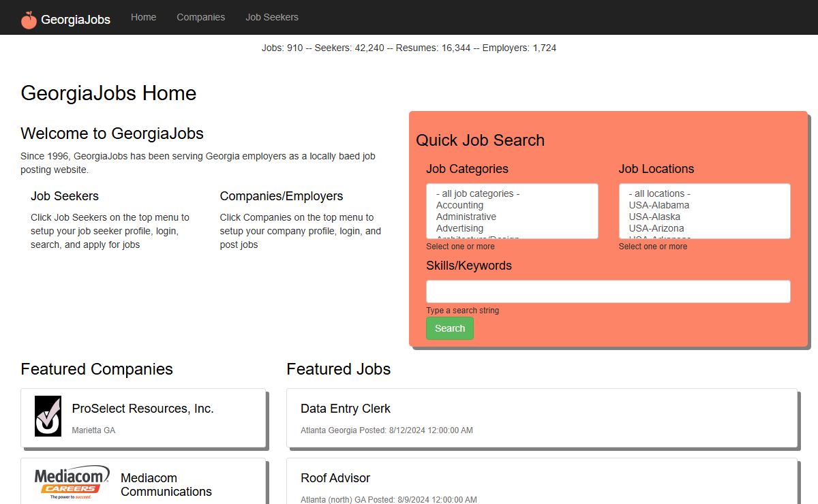
Task: Select USA-Alabama in Job Locations list
Action: 658,205
